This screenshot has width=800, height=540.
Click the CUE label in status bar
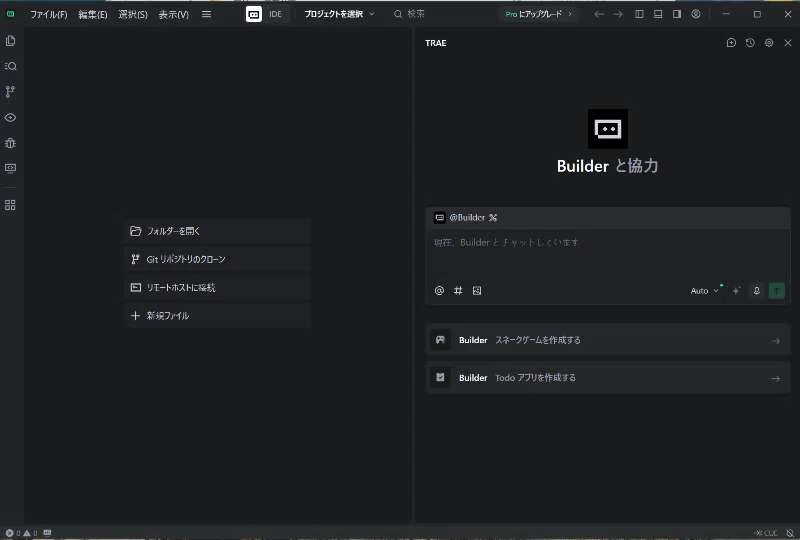(766, 533)
